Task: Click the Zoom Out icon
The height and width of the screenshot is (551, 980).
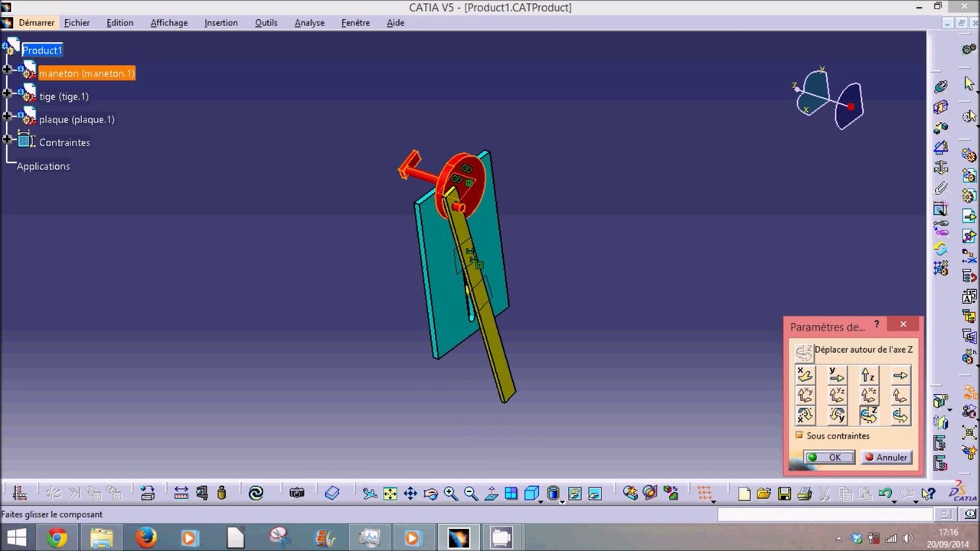Action: (x=471, y=494)
